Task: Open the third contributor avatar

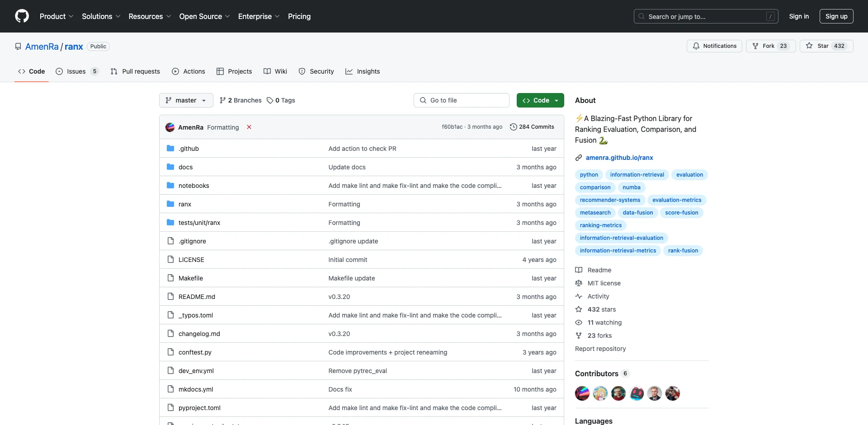Action: pos(618,393)
